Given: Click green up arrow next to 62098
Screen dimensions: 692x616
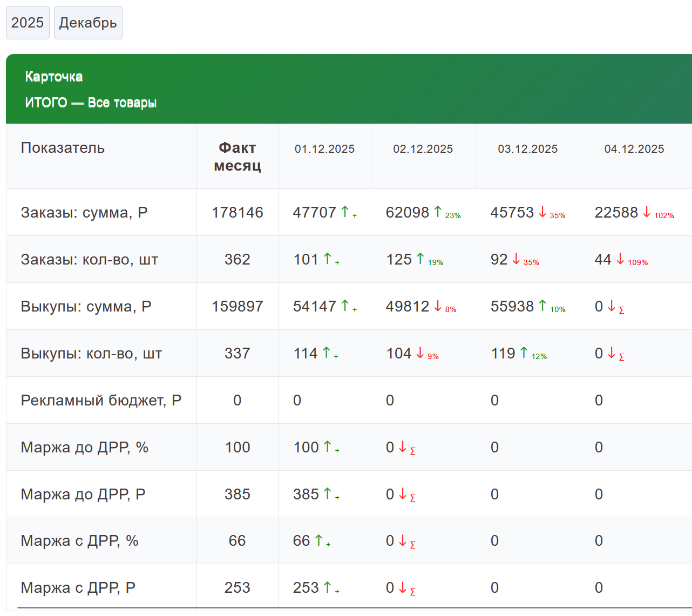Looking at the screenshot, I should pyautogui.click(x=438, y=212).
